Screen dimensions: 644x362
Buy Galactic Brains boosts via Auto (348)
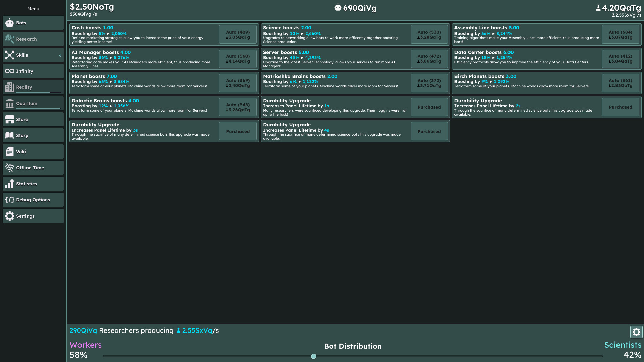pos(238,107)
